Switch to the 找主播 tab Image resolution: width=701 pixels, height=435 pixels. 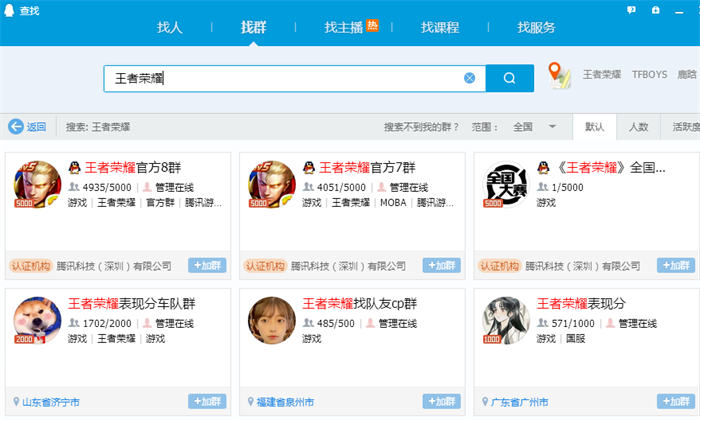coord(344,27)
